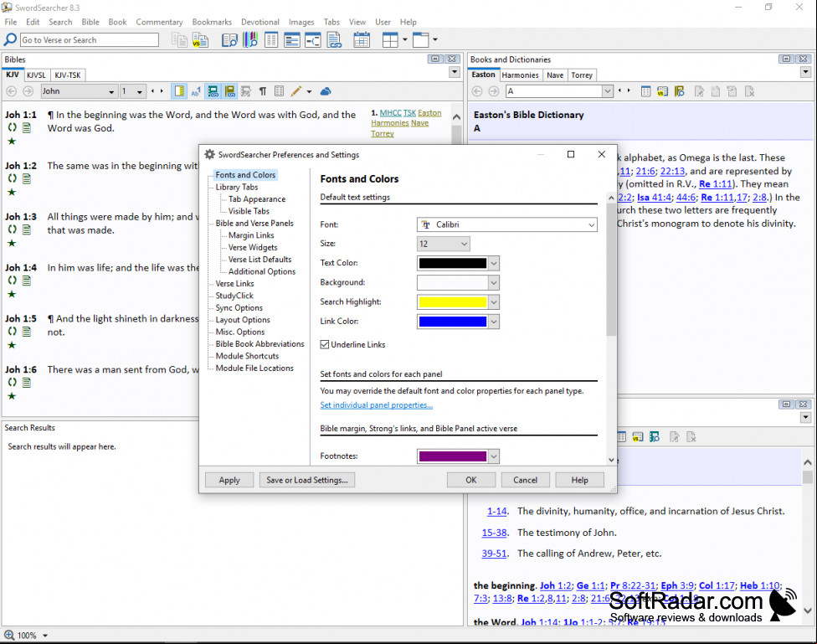The width and height of the screenshot is (817, 644).
Task: Open the chapter dropdown showing 1
Action: (132, 91)
